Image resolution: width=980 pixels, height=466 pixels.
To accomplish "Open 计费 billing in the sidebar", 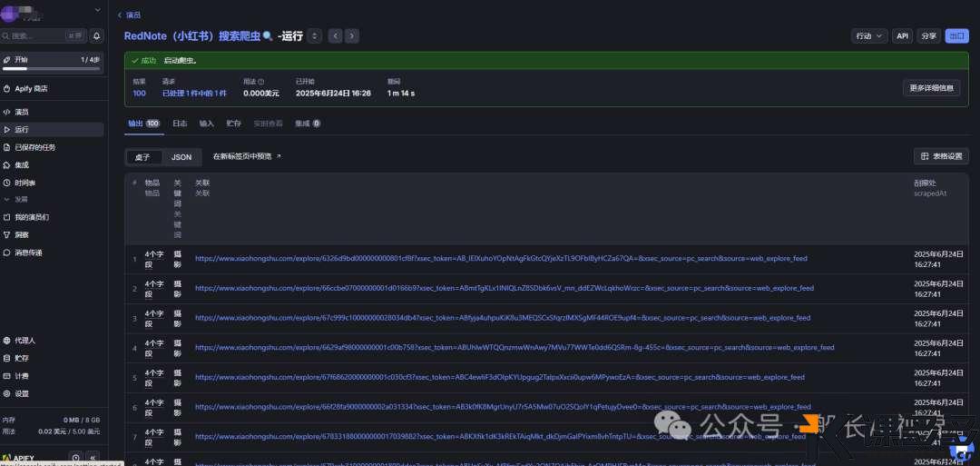I will tap(22, 375).
